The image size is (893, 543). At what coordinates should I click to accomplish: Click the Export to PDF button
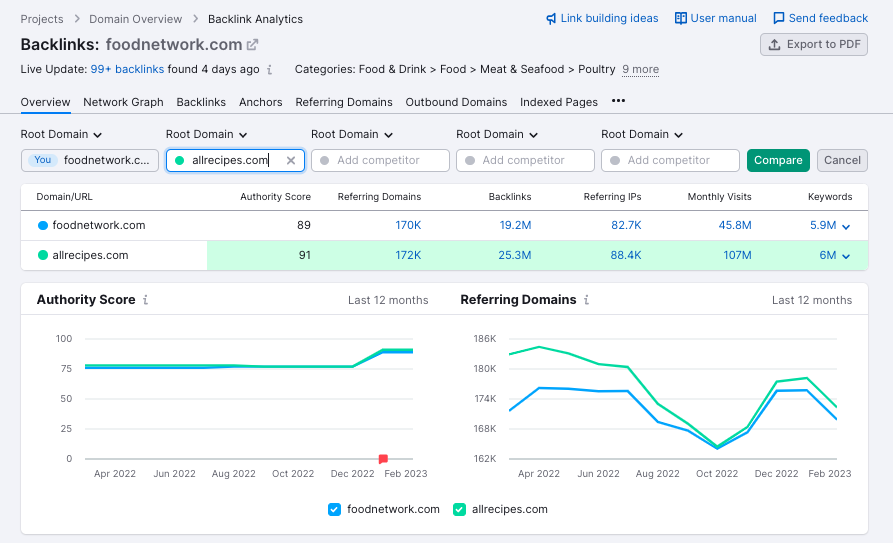(813, 44)
